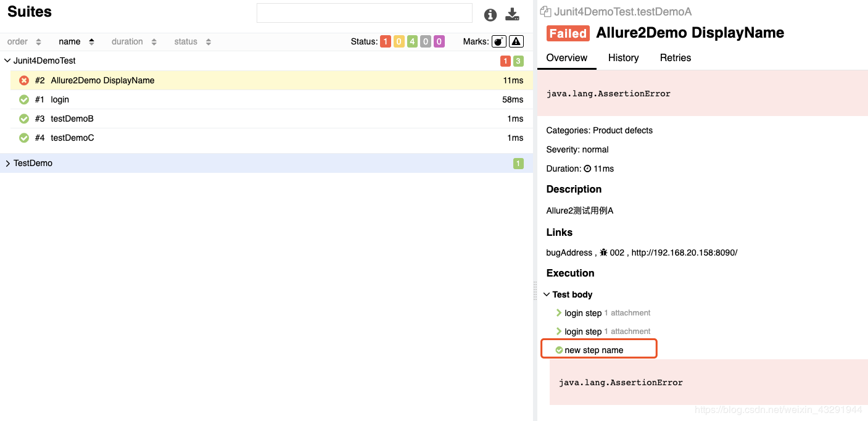Click the green passed count badge on Junit4DemoTest
The image size is (868, 421).
click(x=518, y=60)
